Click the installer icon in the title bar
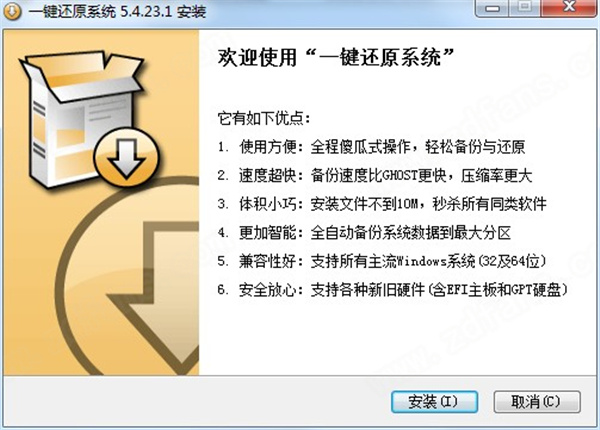Viewport: 600px width, 430px height. [11, 11]
